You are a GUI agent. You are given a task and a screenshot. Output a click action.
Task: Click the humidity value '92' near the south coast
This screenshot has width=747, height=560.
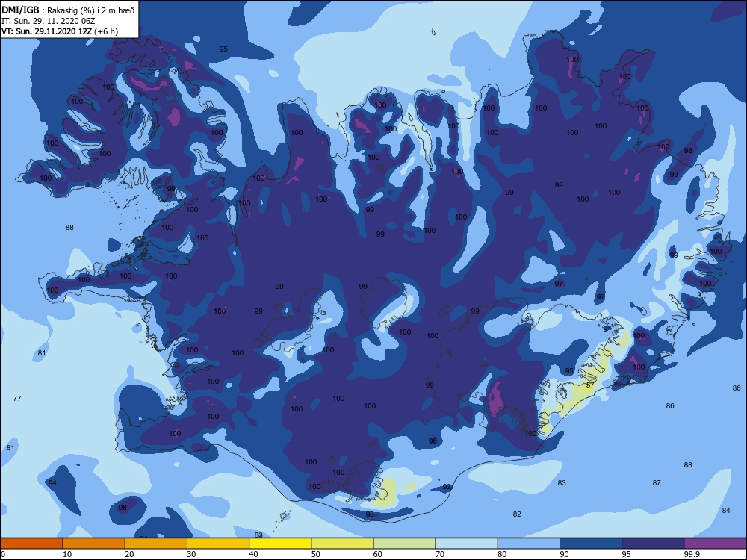(447, 487)
